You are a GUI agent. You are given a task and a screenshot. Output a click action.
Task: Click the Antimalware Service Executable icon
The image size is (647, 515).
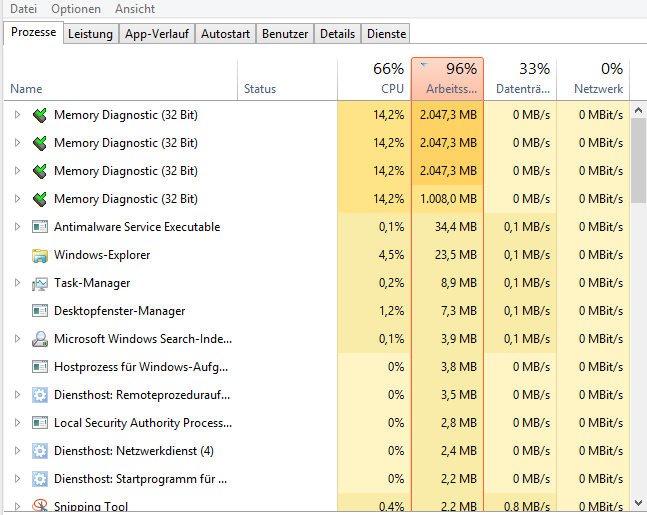[40, 227]
